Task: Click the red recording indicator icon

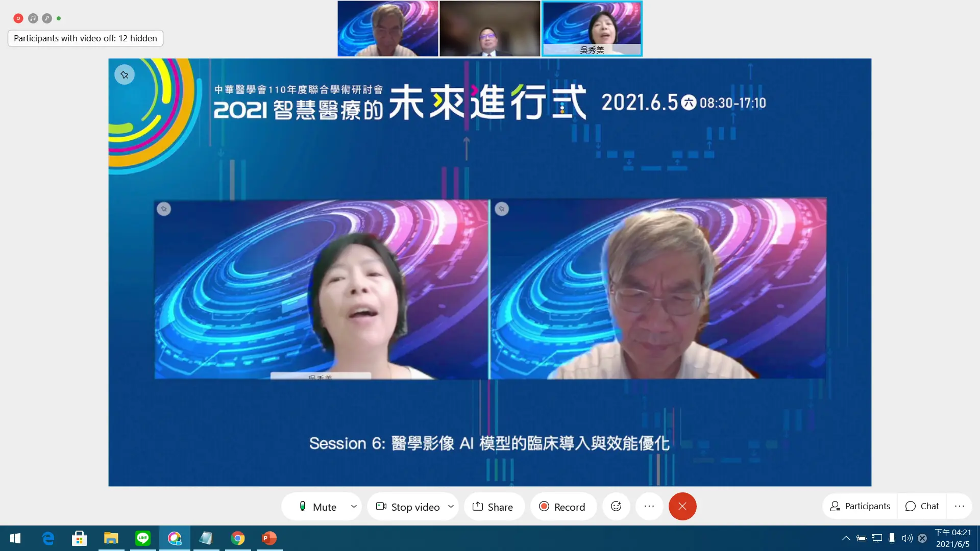Action: [18, 18]
